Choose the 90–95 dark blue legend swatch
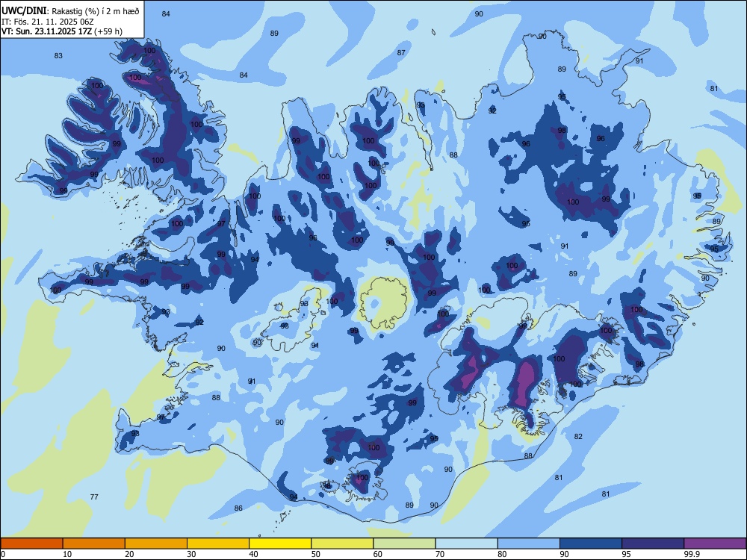Viewport: 747px width, 560px height. click(591, 544)
